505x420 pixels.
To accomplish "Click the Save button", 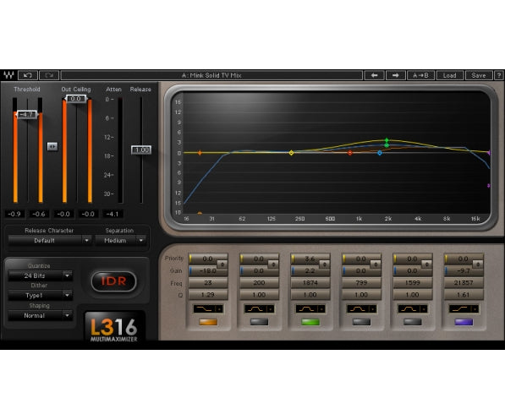I will coord(479,75).
